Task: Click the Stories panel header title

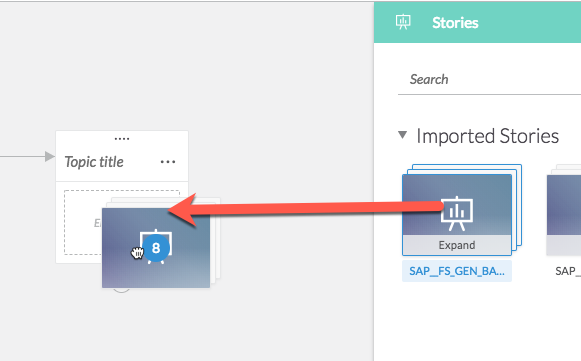Action: [x=455, y=23]
